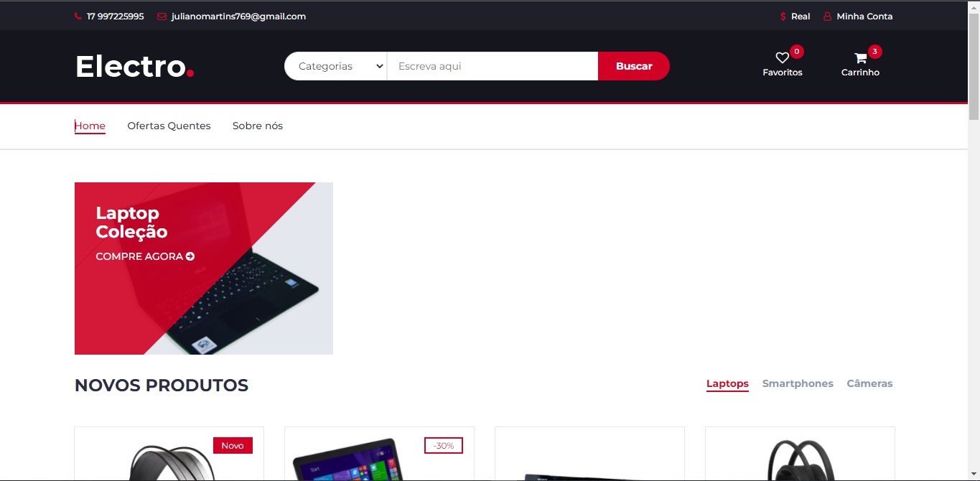The width and height of the screenshot is (980, 481).
Task: Expand the Categorias dropdown
Action: 336,66
